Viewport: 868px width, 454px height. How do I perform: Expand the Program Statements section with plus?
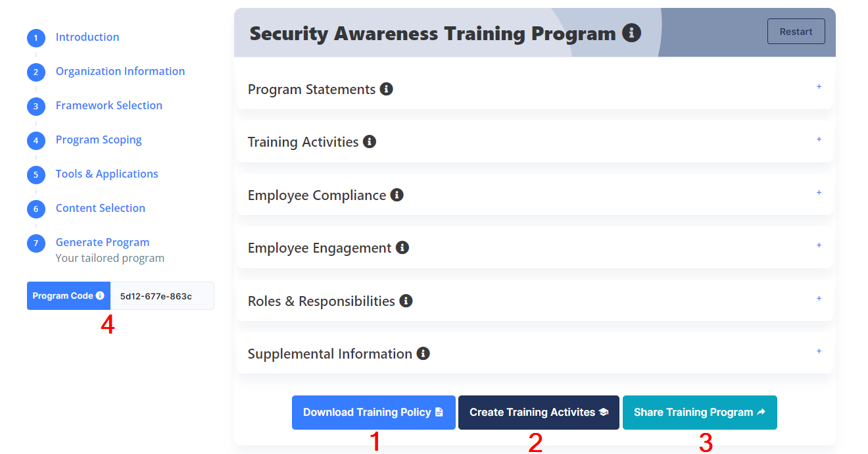pyautogui.click(x=819, y=87)
